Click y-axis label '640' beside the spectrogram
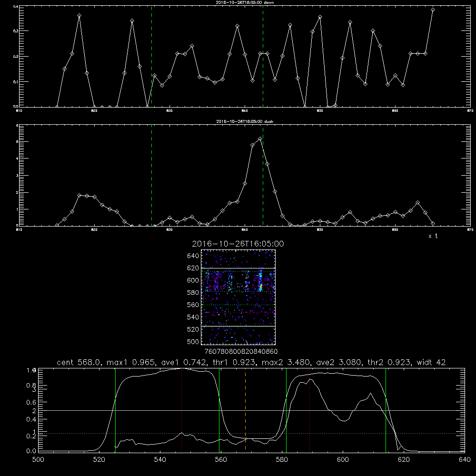 click(193, 256)
